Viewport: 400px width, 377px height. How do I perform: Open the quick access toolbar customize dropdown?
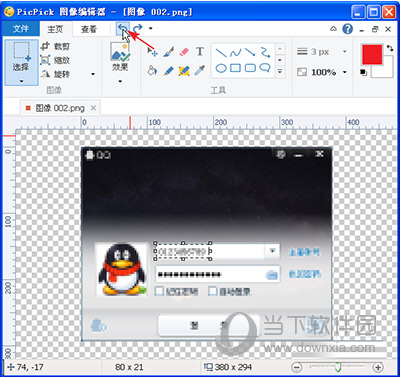(151, 29)
